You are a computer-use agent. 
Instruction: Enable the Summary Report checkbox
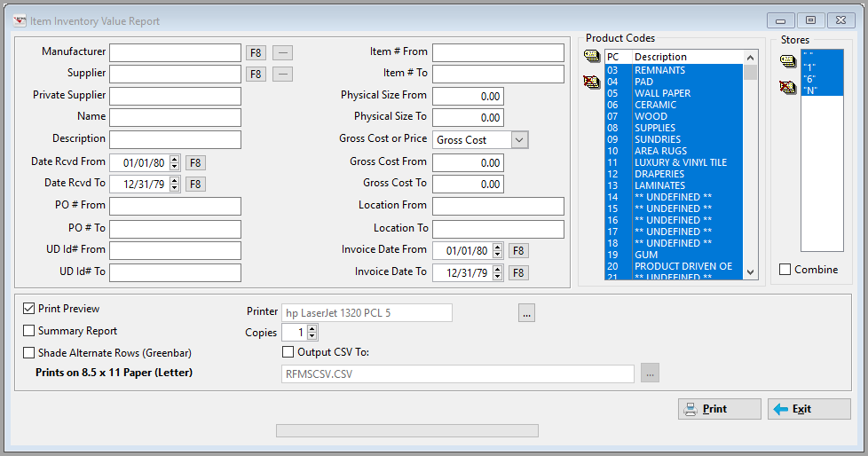(x=28, y=330)
